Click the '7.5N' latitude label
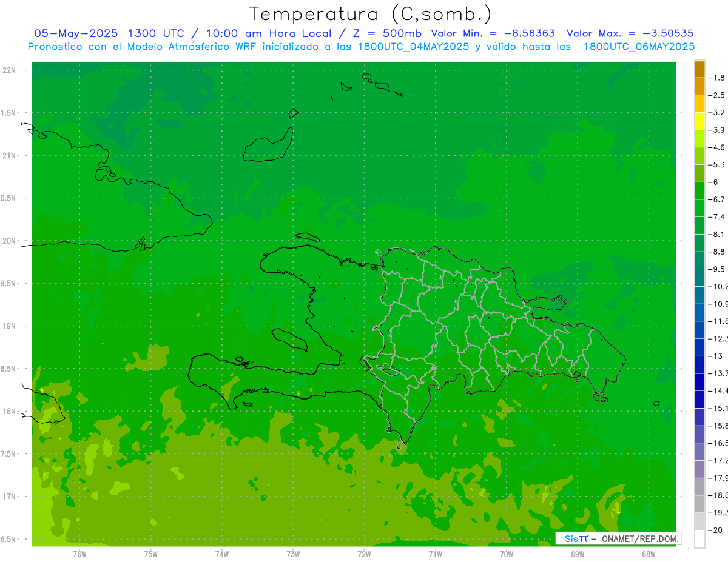The height and width of the screenshot is (562, 728). (x=8, y=454)
